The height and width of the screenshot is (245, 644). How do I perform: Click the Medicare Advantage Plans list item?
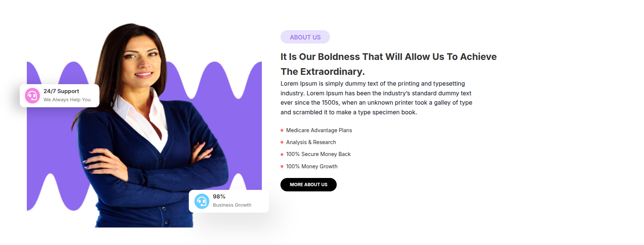click(319, 130)
